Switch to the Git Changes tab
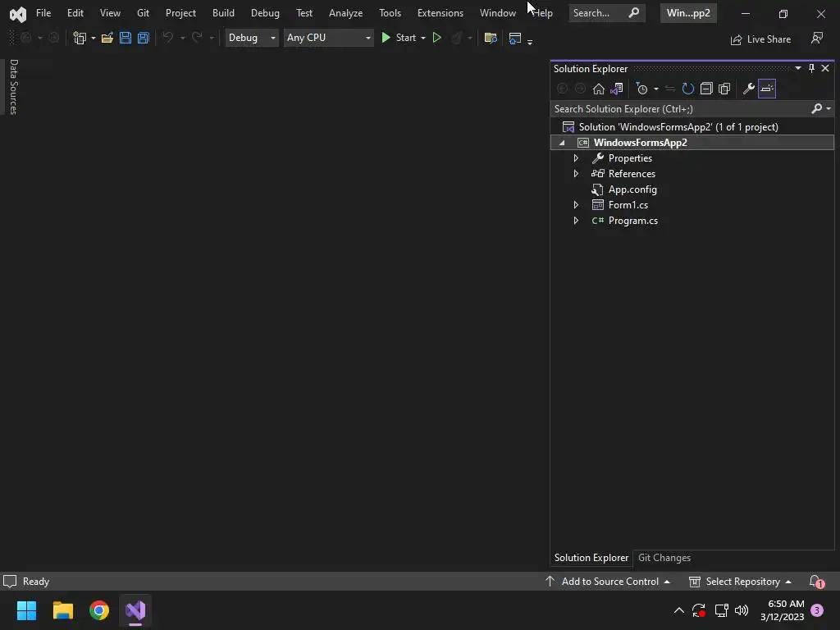Image resolution: width=840 pixels, height=630 pixels. (664, 558)
